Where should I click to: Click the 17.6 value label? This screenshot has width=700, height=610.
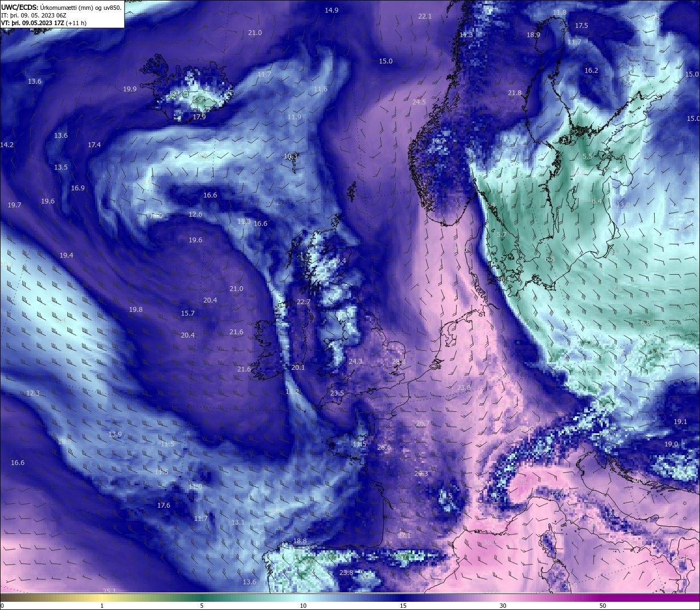pos(164,506)
